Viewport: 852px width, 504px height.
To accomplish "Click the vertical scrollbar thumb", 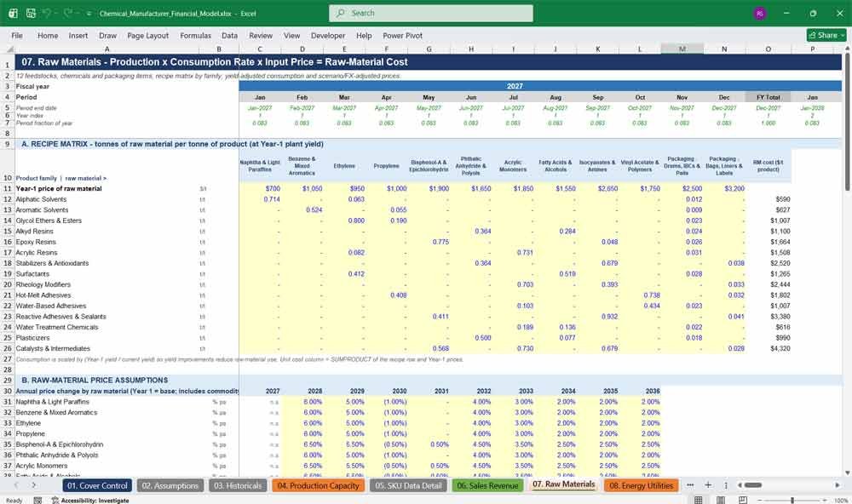I will point(847,123).
